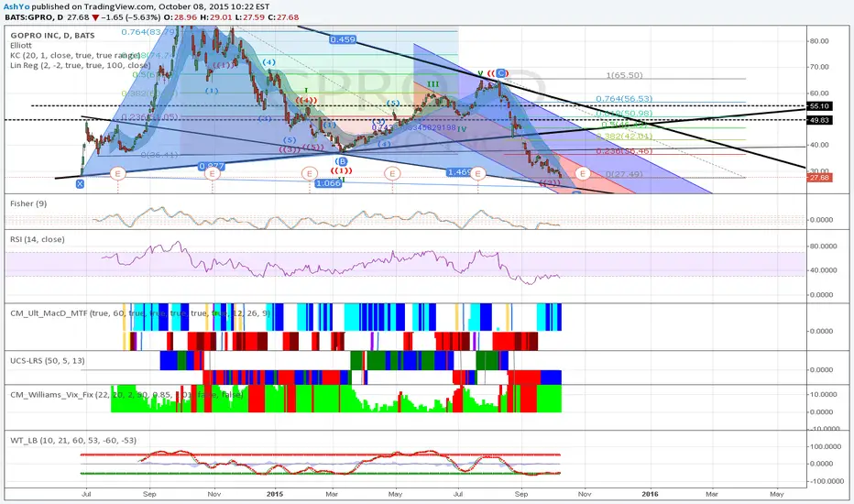Screen dimensions: 854x504
Task: Click the 2015 label on the time axis
Action: [275, 494]
